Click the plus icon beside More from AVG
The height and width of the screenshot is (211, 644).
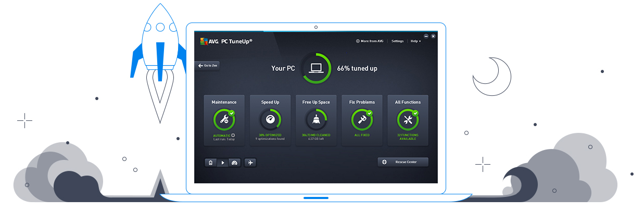tap(358, 41)
